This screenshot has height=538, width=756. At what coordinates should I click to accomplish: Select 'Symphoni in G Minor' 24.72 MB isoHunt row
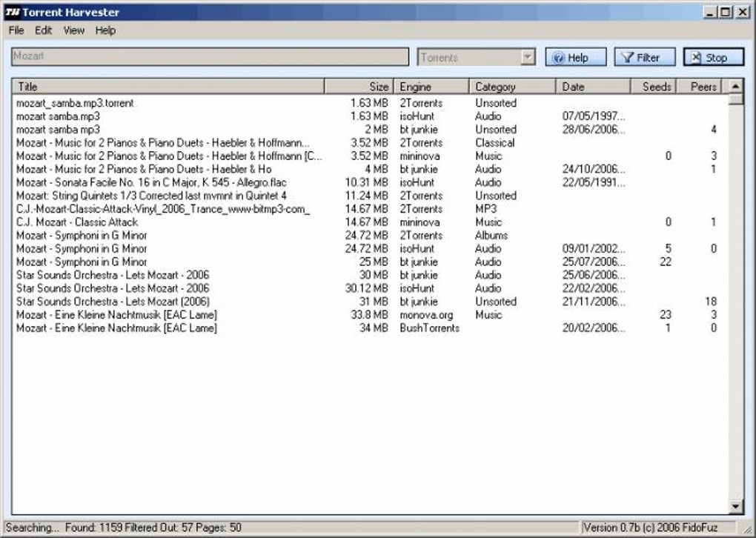point(370,249)
